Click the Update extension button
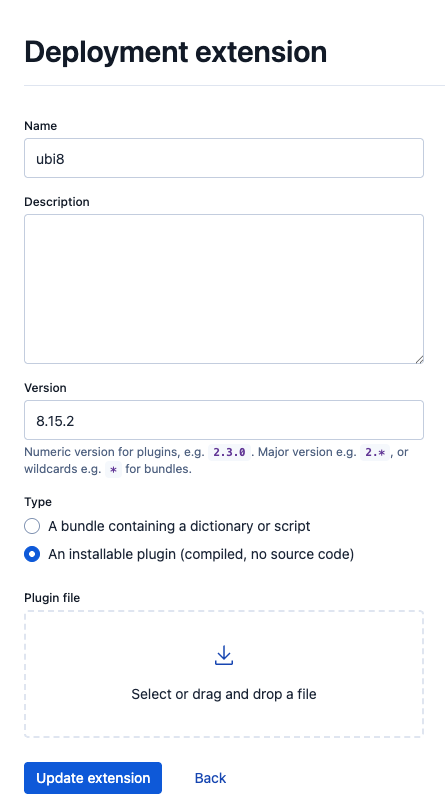This screenshot has height=809, width=445. pyautogui.click(x=93, y=778)
